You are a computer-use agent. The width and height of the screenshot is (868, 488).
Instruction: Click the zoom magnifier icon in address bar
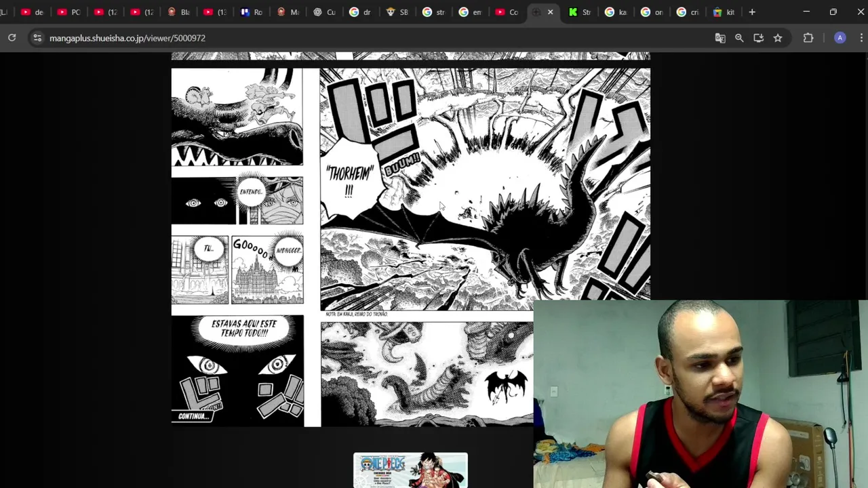pos(739,38)
